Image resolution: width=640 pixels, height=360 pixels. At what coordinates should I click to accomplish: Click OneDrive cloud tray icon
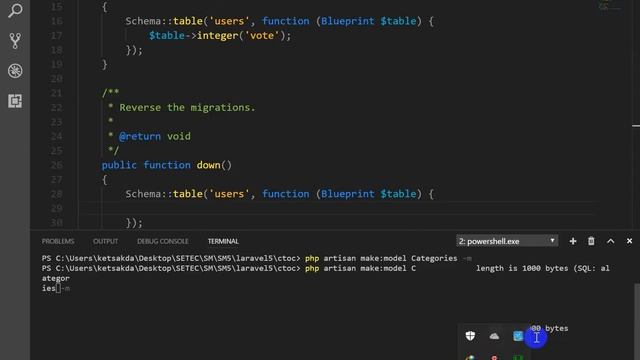point(494,336)
